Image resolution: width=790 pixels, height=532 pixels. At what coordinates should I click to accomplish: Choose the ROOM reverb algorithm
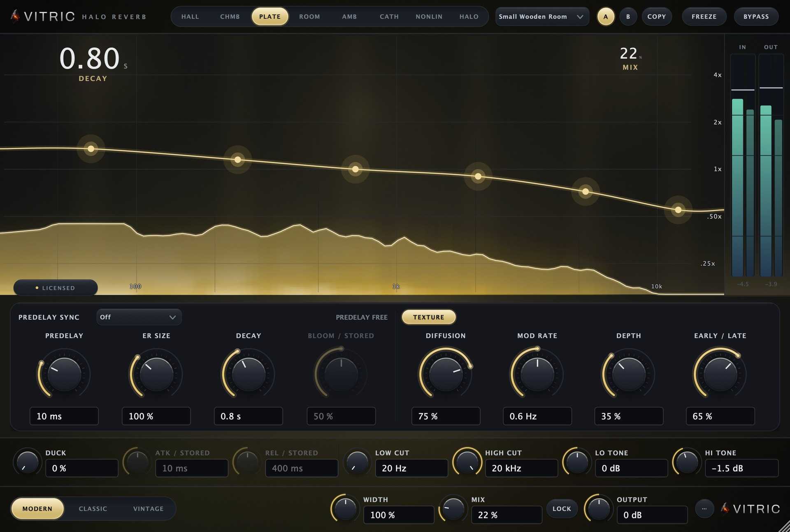tap(309, 16)
